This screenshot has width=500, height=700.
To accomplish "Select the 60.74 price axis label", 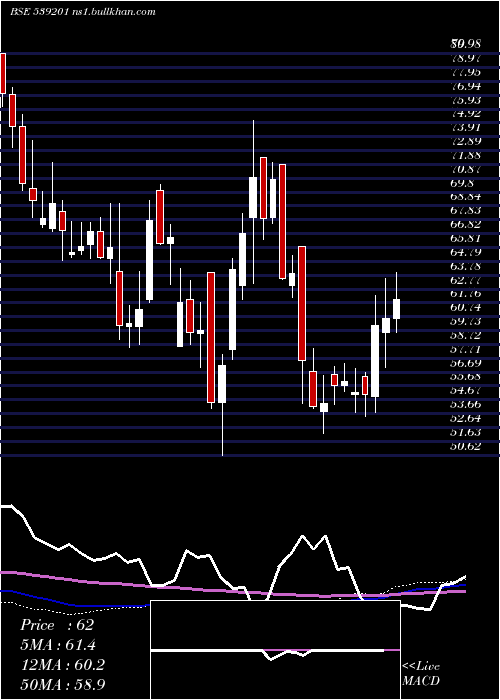I will 466,308.
